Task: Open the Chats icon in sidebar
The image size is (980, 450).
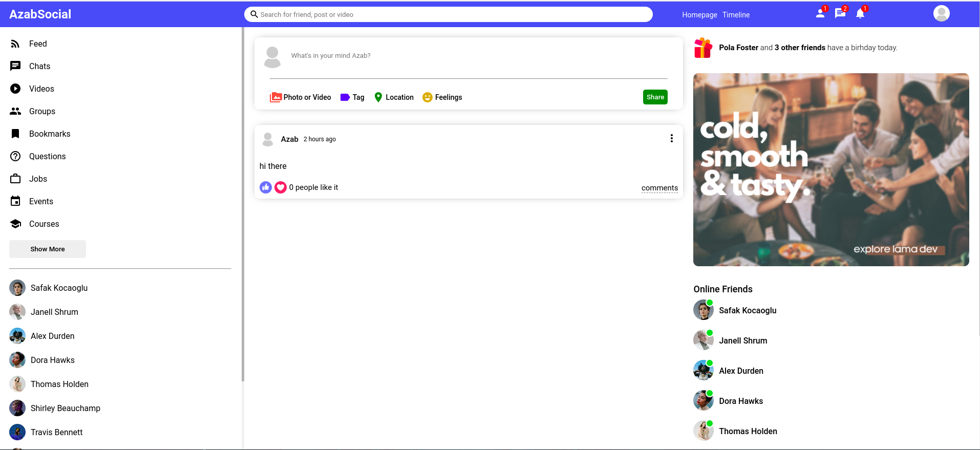Action: click(15, 66)
